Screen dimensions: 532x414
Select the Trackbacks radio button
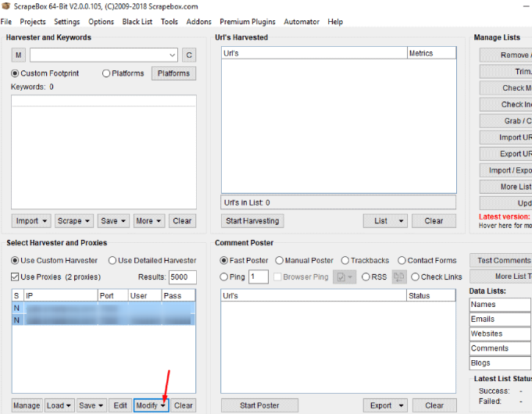click(365, 261)
